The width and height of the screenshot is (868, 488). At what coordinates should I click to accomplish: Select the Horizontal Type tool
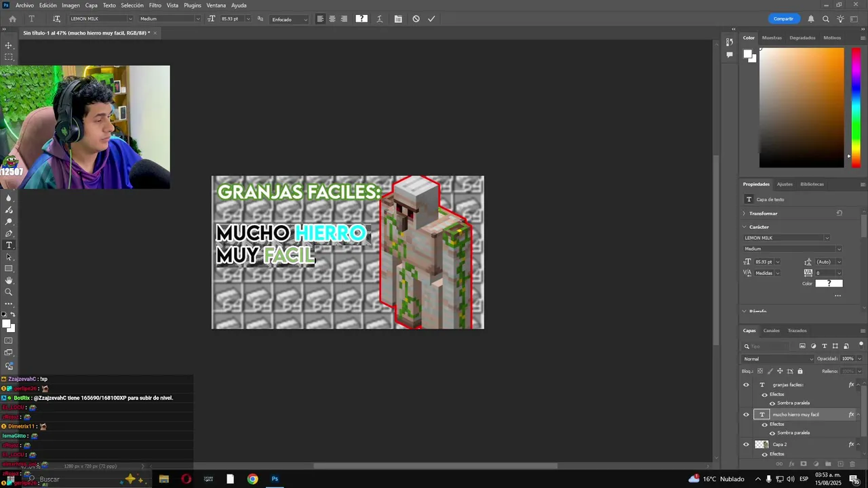9,245
